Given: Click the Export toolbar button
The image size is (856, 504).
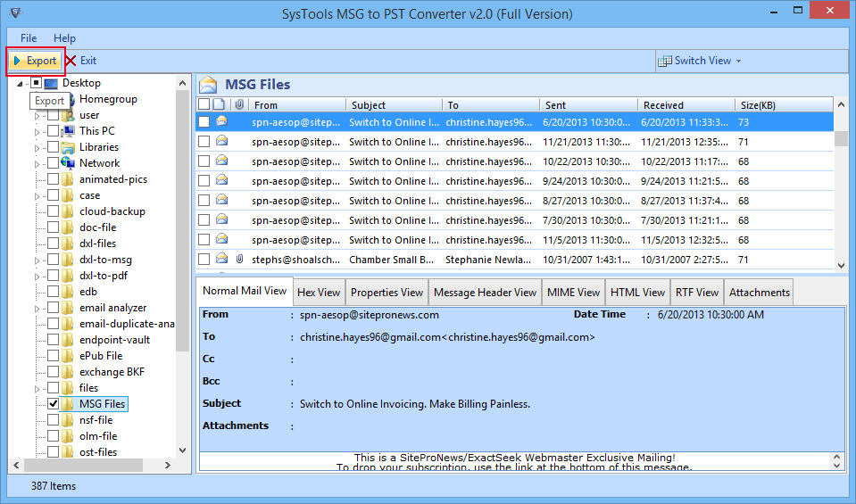Looking at the screenshot, I should click(34, 61).
